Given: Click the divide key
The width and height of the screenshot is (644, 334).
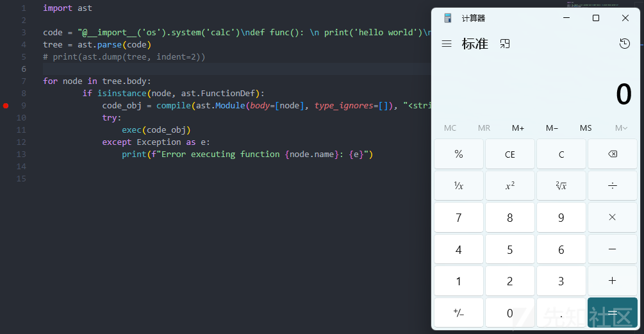Looking at the screenshot, I should pos(613,186).
